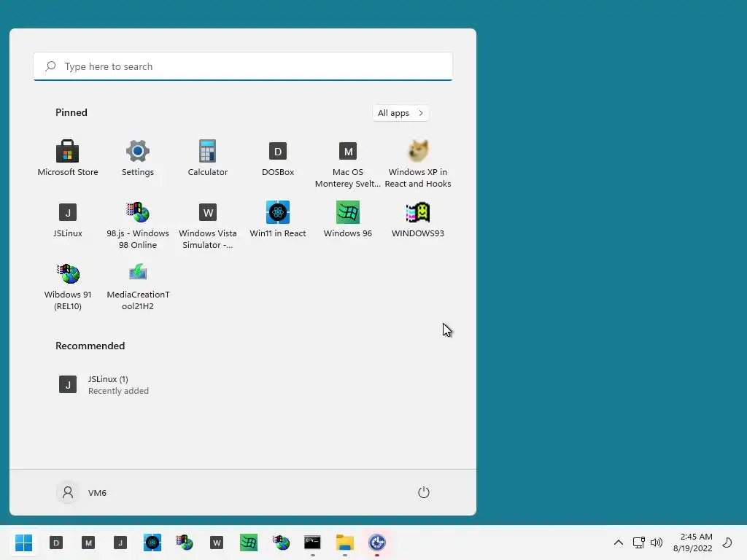Image resolution: width=747 pixels, height=560 pixels.
Task: Launch Windows 96 from pinned apps
Action: click(x=348, y=220)
